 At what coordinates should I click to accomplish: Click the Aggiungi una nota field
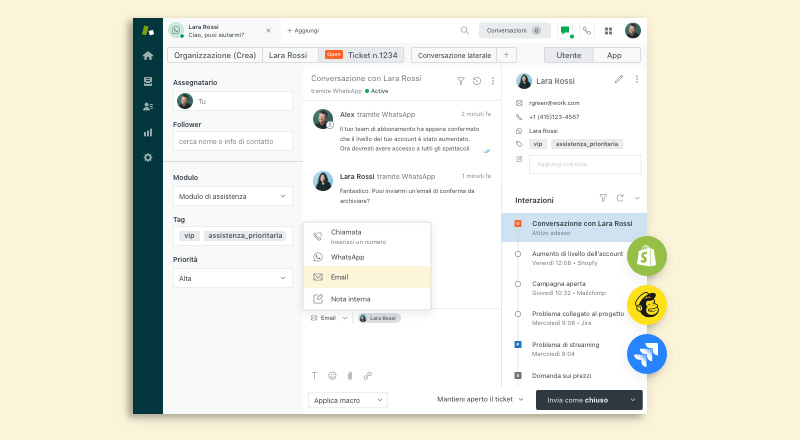pos(585,164)
